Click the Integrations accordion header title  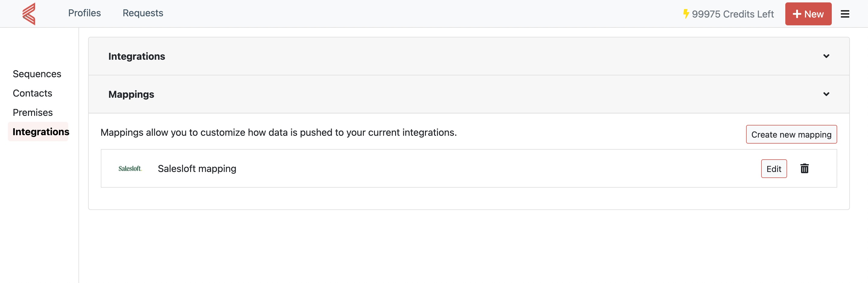(x=136, y=56)
